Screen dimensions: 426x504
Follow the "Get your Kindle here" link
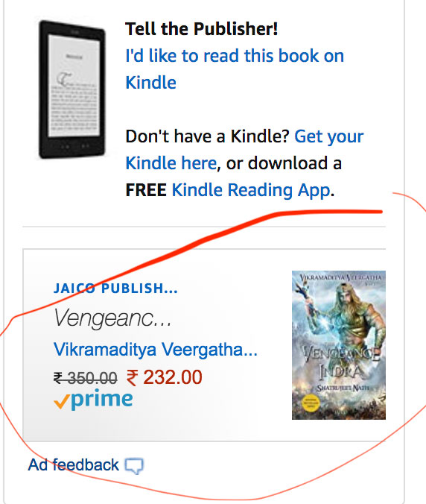coord(244,150)
